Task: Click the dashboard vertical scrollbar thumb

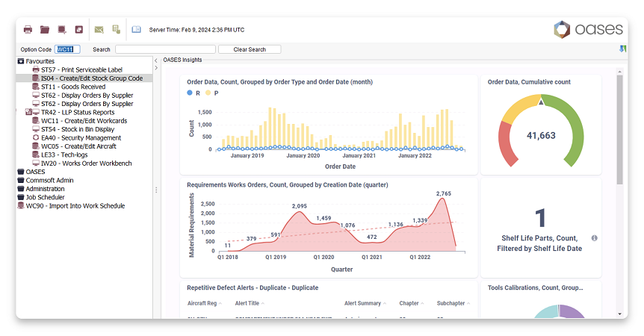Action: click(620, 129)
